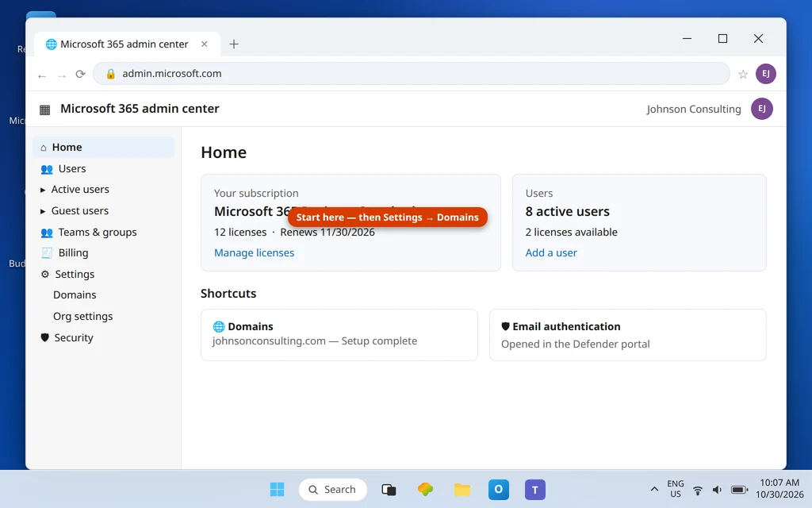
Task: Click the admin.microsoft.com address bar
Action: (412, 74)
